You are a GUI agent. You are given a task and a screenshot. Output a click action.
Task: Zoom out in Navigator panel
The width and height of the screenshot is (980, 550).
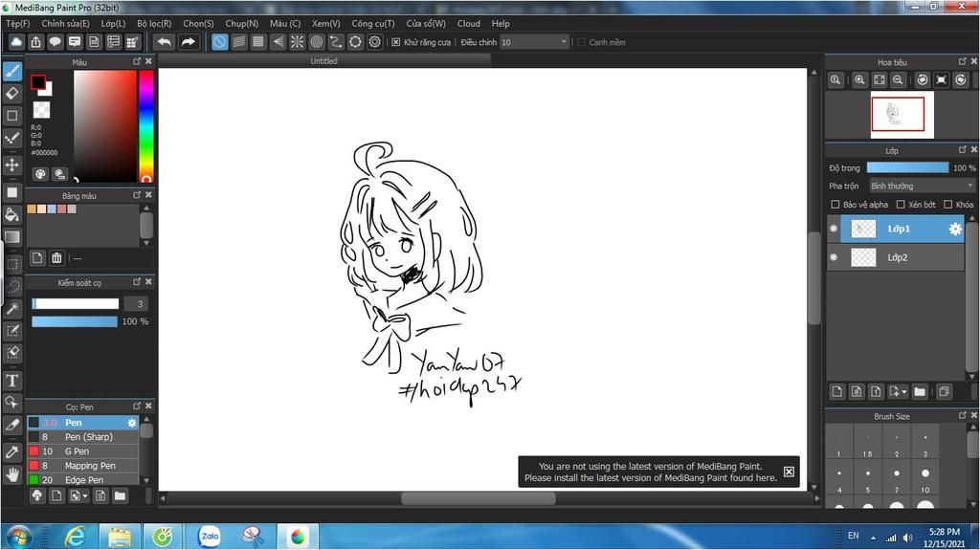click(x=898, y=80)
